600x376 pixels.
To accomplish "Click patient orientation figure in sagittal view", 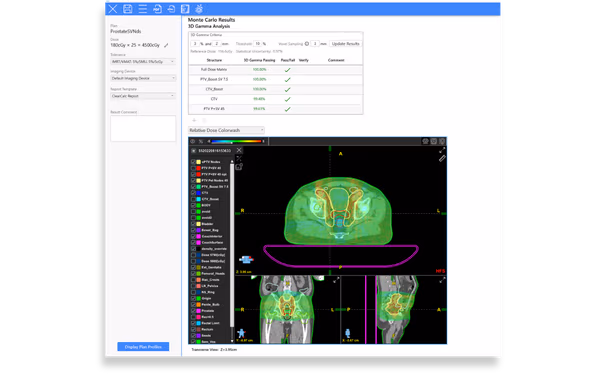I will click(x=347, y=333).
